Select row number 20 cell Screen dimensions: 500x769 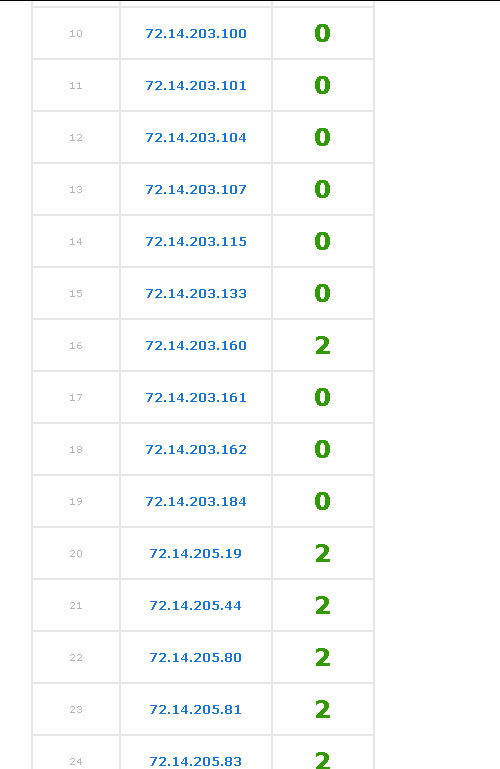[x=75, y=553]
